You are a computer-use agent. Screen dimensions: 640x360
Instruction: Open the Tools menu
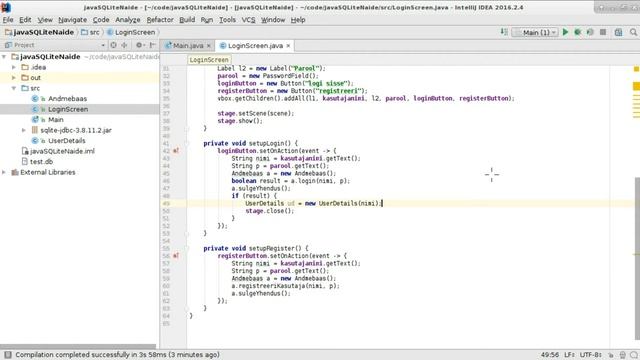pos(227,20)
